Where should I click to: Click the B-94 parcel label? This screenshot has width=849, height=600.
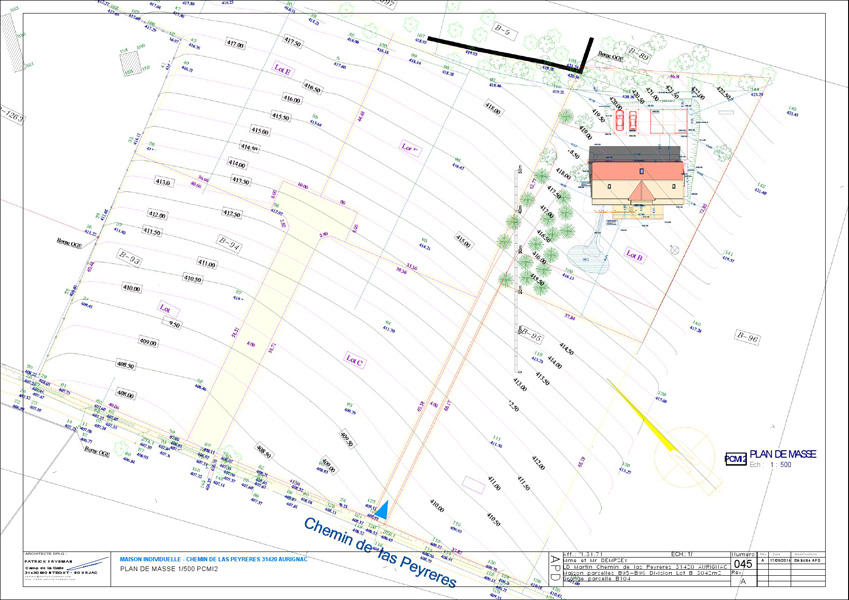point(229,246)
